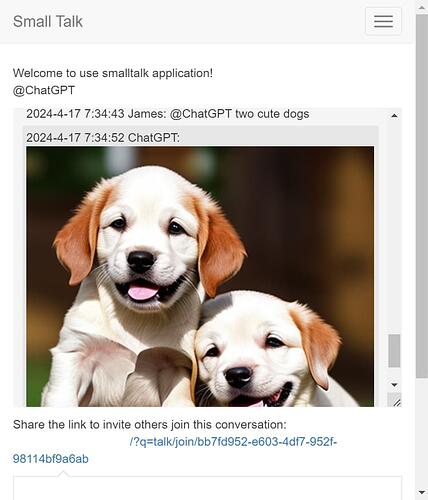
Task: Click the Small Talk brand title
Action: click(x=48, y=22)
